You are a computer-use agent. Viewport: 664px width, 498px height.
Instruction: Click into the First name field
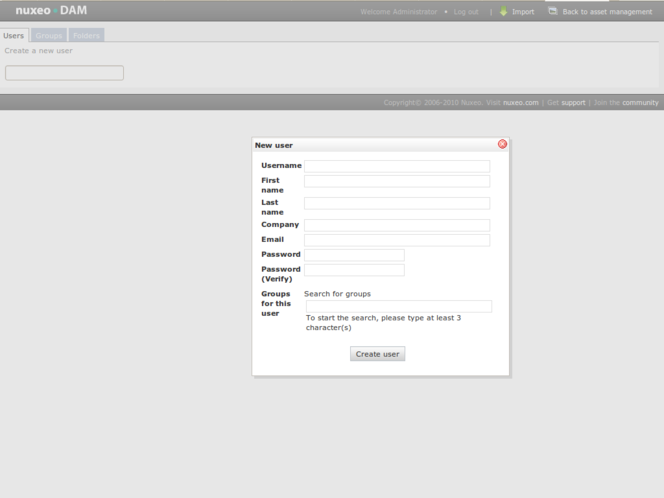(397, 181)
